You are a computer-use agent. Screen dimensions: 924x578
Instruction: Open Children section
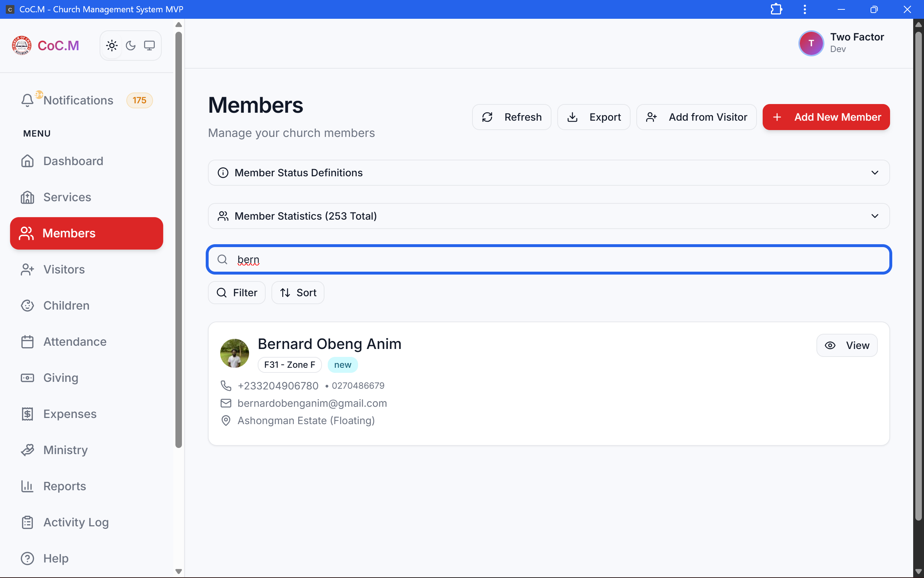(87, 306)
